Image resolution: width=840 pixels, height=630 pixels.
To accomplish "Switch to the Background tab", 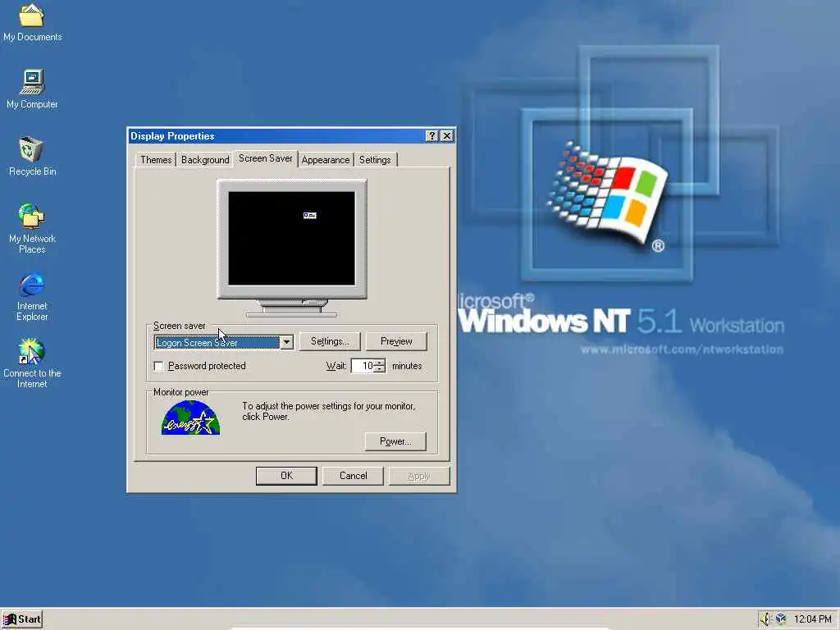I will [205, 160].
